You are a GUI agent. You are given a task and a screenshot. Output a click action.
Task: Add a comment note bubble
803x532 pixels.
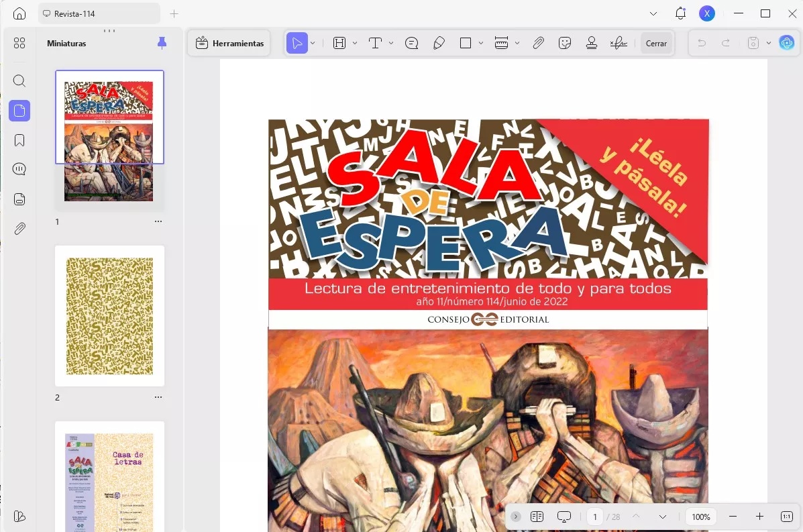(x=412, y=44)
